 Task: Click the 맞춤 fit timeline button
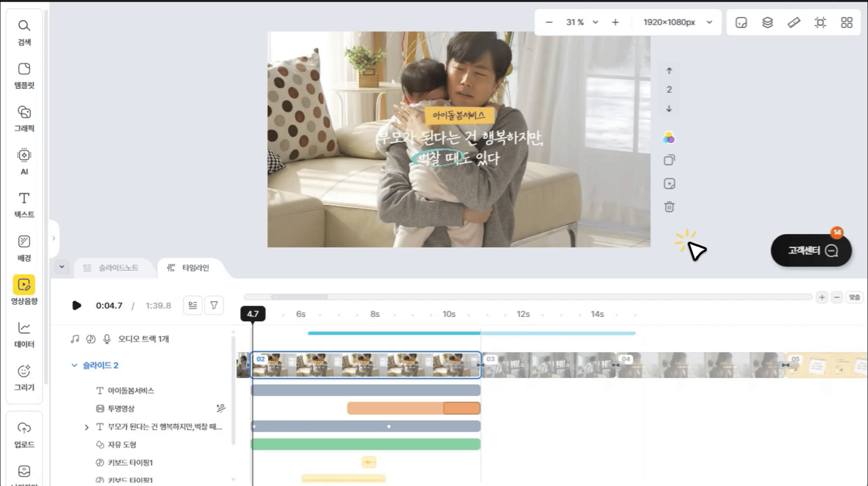click(854, 297)
